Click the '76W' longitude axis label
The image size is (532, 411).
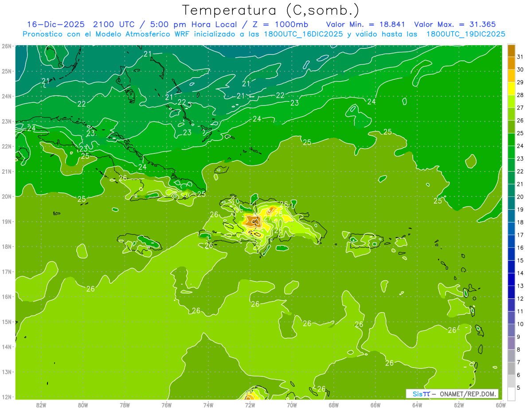[166, 405]
